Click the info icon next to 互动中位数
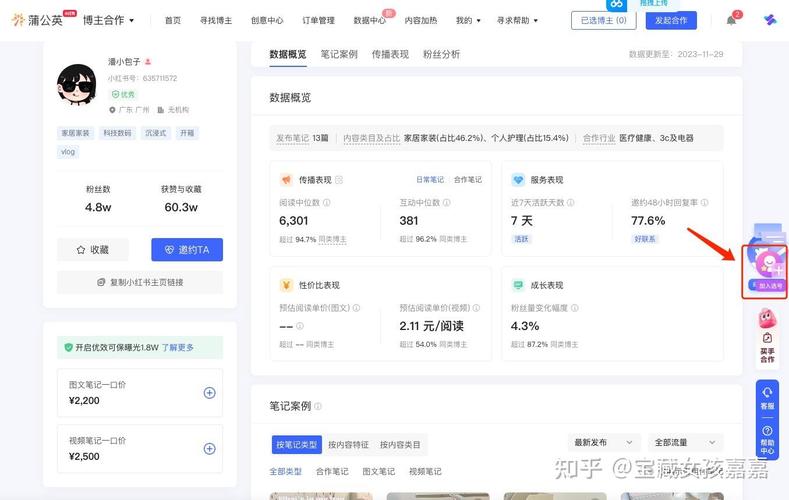 [446, 203]
